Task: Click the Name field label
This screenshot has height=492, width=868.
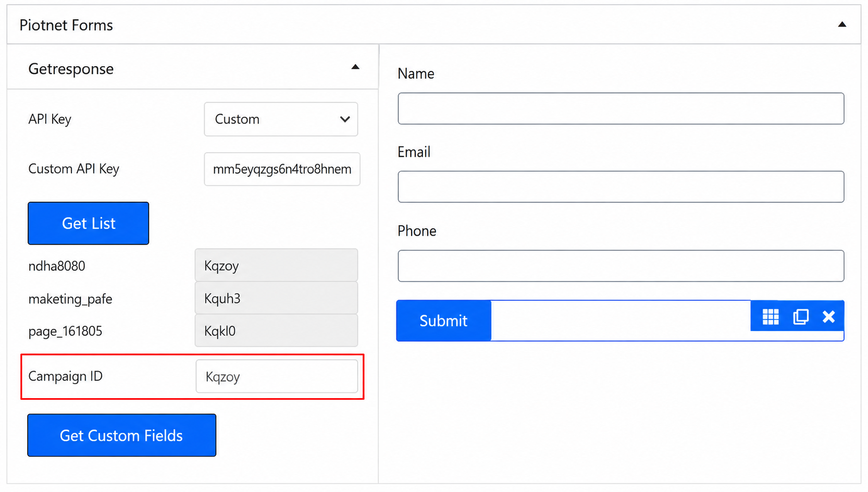Action: 416,73
